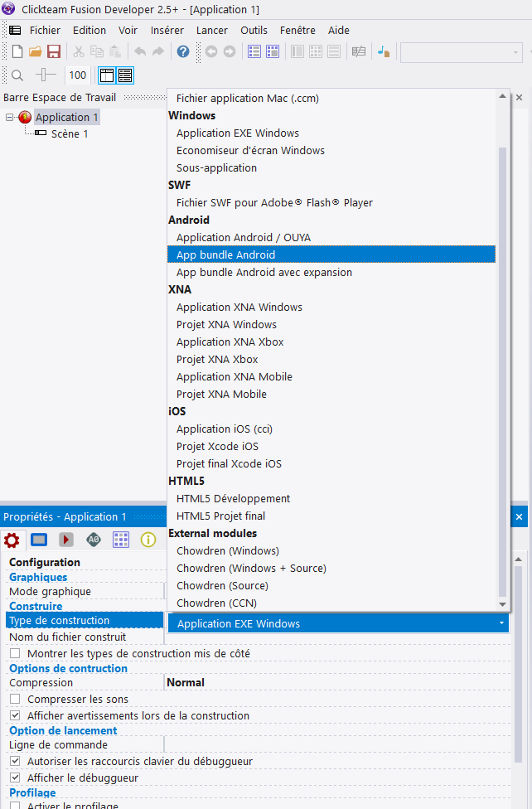Click the New file icon
The image size is (532, 809).
[x=17, y=51]
